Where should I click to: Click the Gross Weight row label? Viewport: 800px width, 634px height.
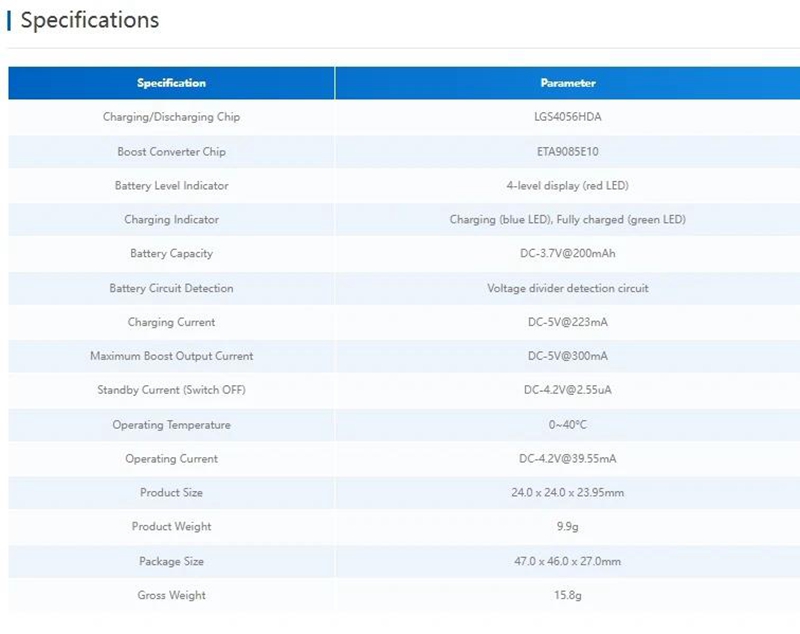(x=171, y=596)
